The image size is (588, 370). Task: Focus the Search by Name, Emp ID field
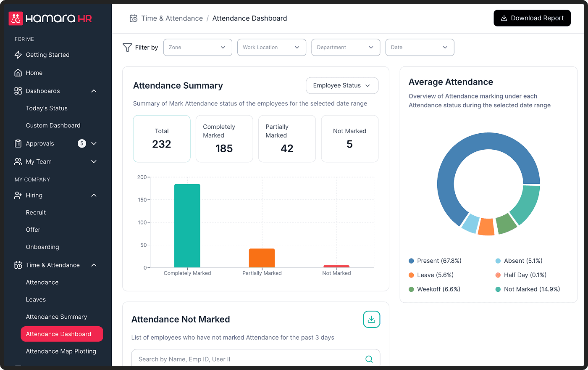click(256, 359)
